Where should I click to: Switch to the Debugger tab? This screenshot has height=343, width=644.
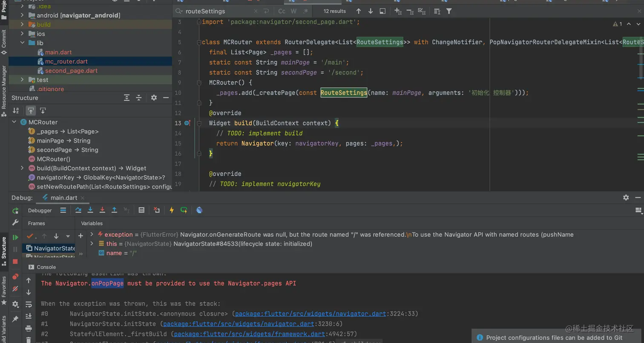tap(40, 210)
